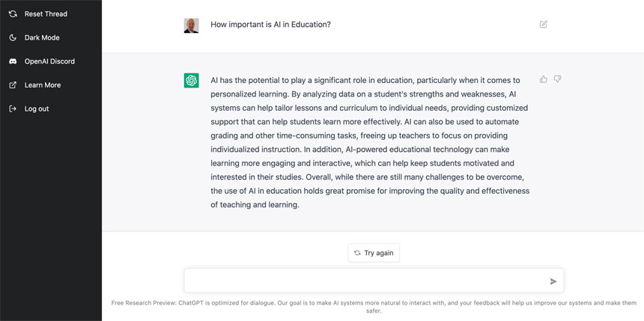Give the response a thumbs down
The width and height of the screenshot is (644, 321).
click(x=557, y=79)
